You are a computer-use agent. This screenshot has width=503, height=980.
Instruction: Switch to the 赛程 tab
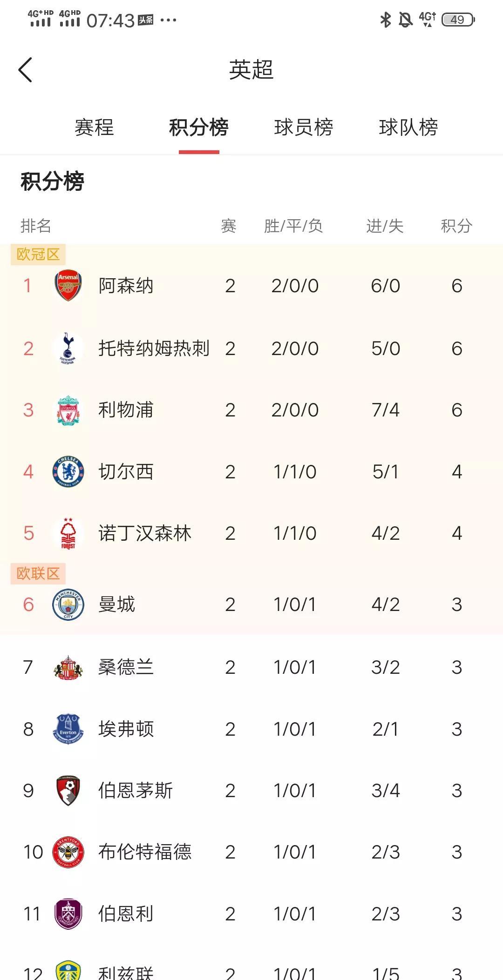click(x=94, y=128)
